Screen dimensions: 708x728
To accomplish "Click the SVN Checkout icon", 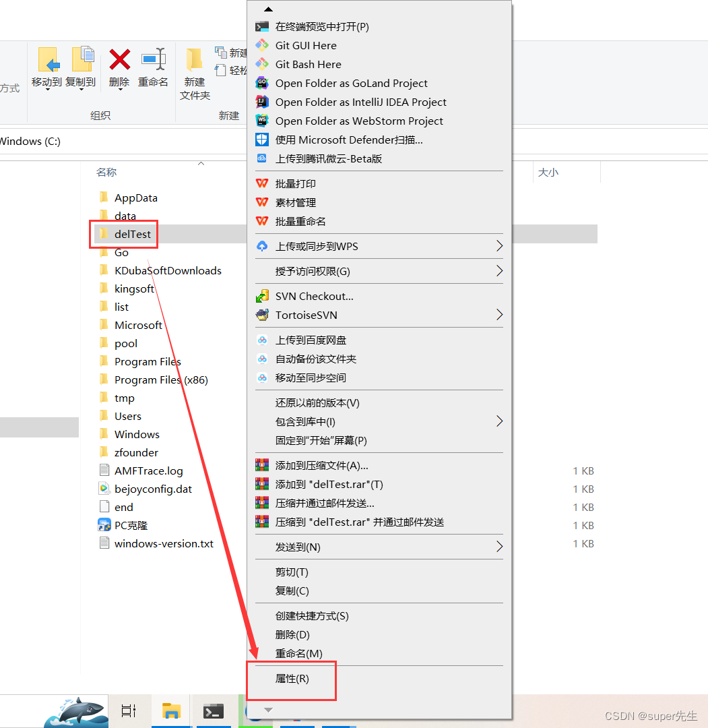I will point(262,296).
